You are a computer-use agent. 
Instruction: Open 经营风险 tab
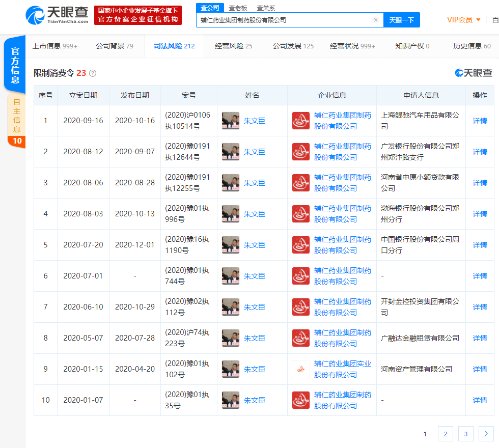point(233,46)
